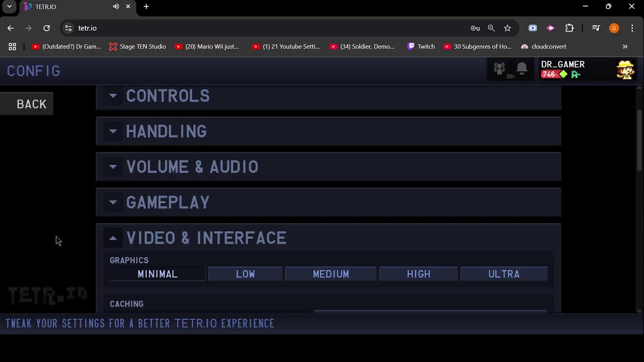Open the '(1) 21 Youtube Setti...' bookmark

[x=286, y=47]
